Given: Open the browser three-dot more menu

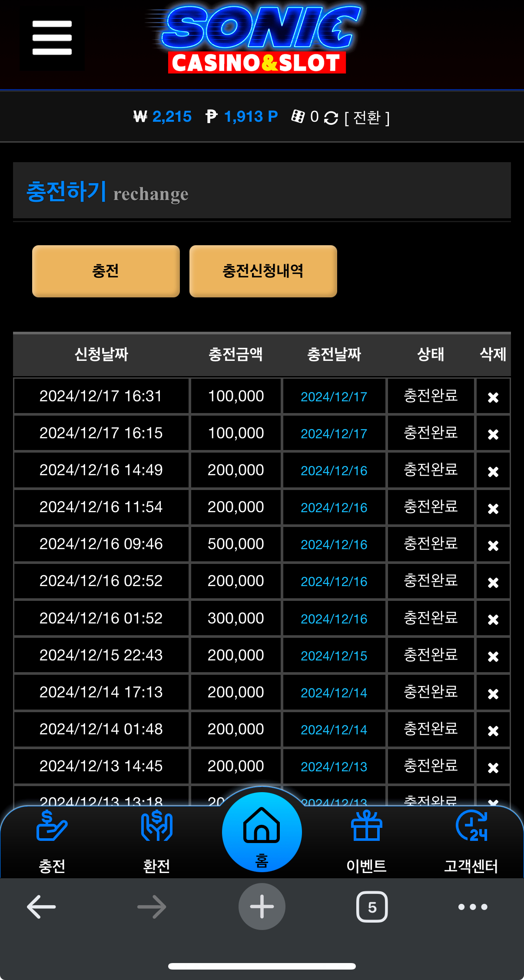Looking at the screenshot, I should [x=473, y=907].
